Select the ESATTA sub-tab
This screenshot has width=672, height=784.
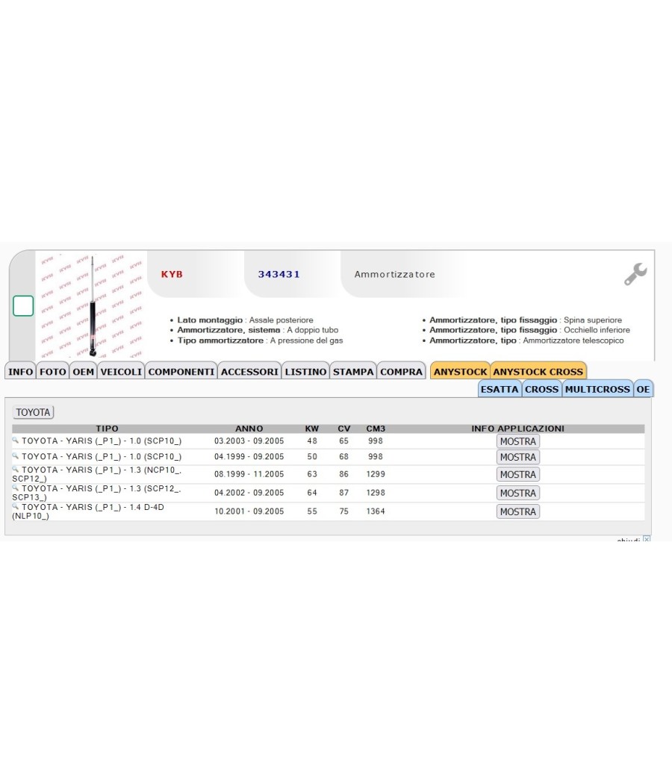point(500,389)
